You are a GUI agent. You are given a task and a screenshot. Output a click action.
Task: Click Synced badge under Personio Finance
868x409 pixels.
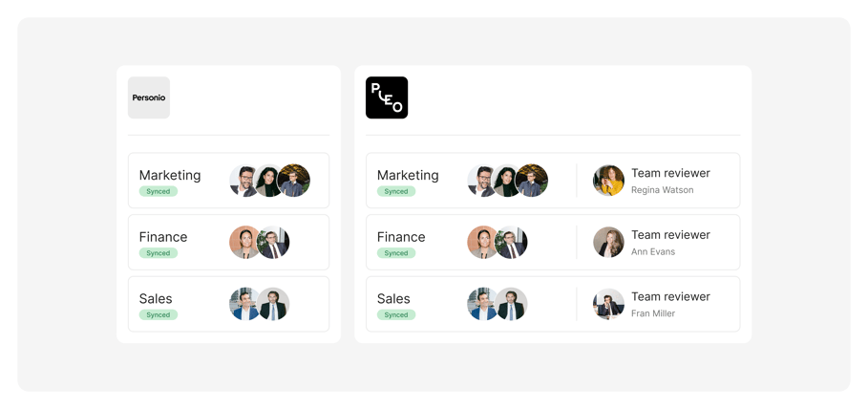click(x=159, y=253)
